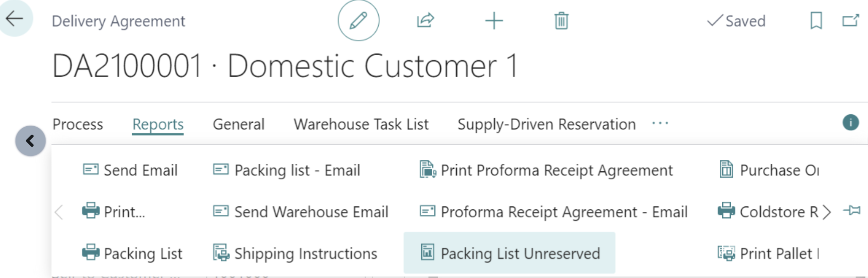The height and width of the screenshot is (278, 868).
Task: Click the back arrow icon
Action: pos(15,19)
